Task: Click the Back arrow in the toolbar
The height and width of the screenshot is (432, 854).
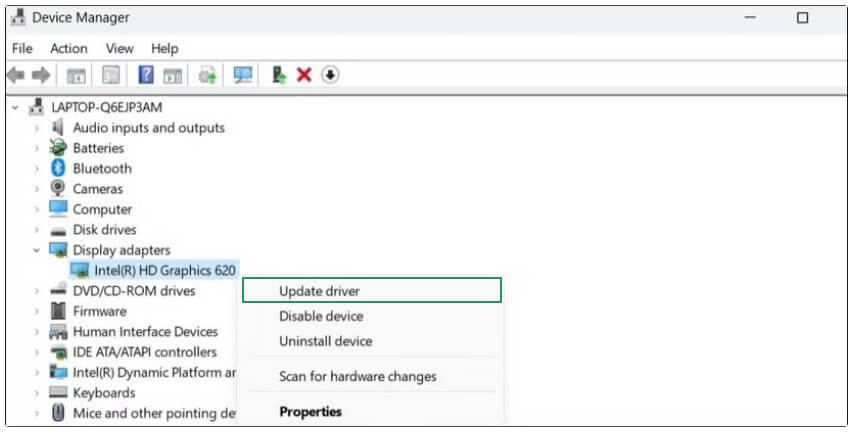Action: coord(16,75)
